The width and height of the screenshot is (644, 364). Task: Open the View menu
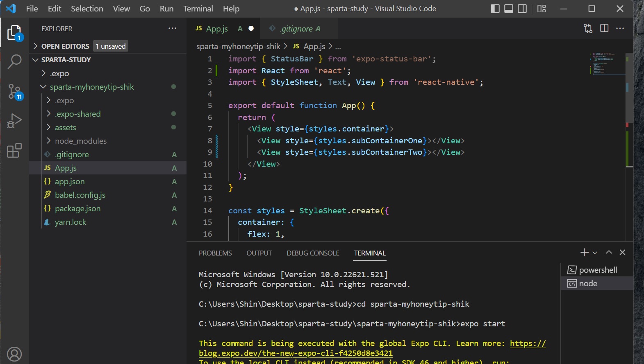(x=121, y=9)
